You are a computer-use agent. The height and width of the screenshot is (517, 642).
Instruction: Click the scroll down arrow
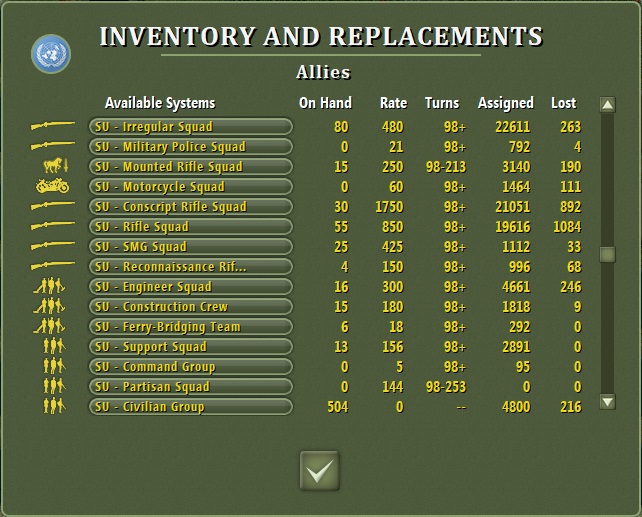coord(608,402)
